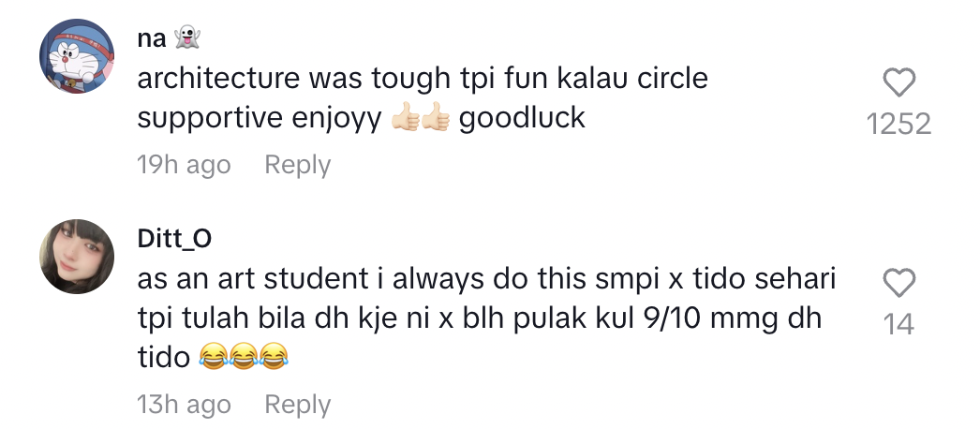
Task: Click the as an art student comment text
Action: click(x=487, y=318)
